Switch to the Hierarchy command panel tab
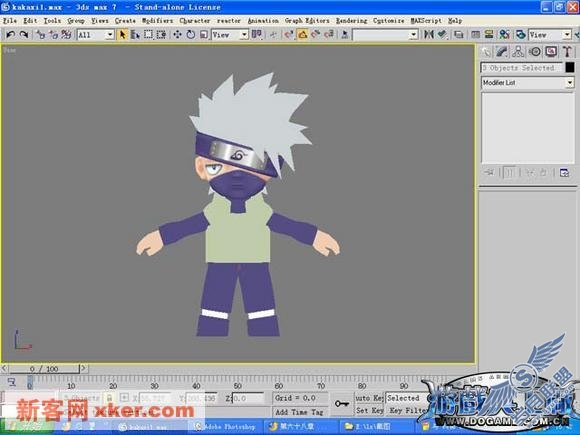 pyautogui.click(x=518, y=51)
